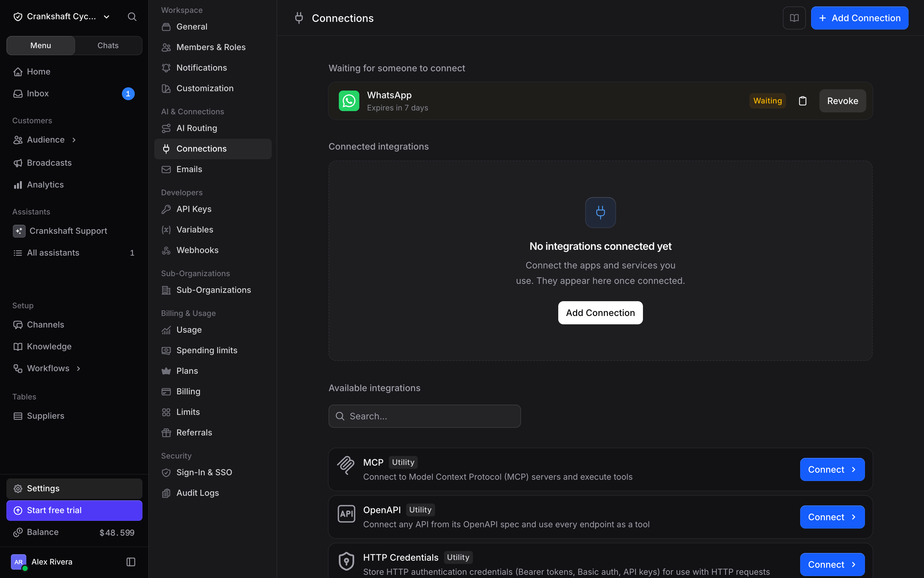Connect the OpenAPI integration

coord(832,517)
